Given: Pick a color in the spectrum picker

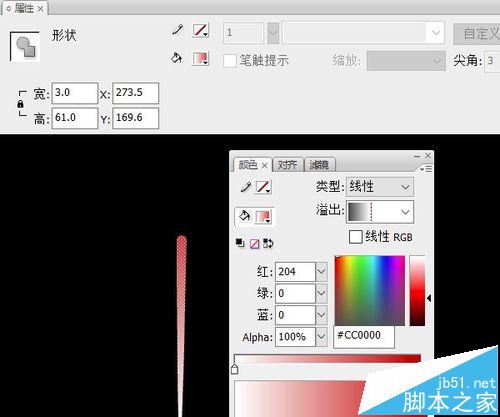Looking at the screenshot, I should pos(370,290).
